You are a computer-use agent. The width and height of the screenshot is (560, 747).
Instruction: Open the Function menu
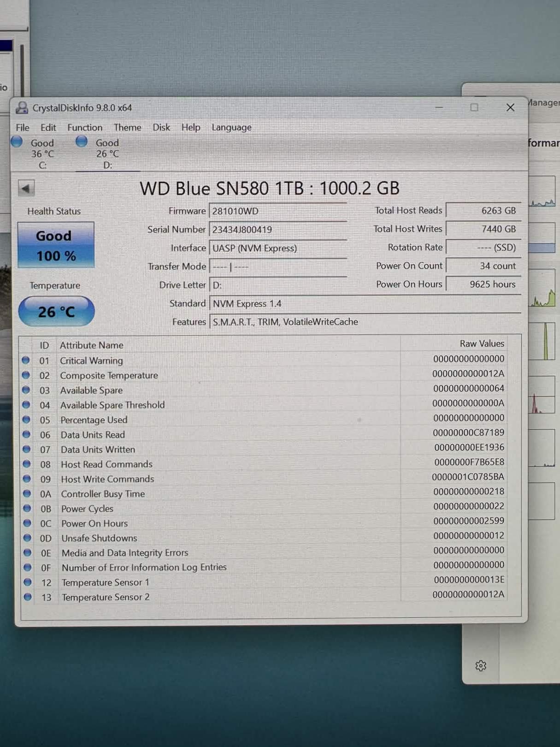pos(85,128)
